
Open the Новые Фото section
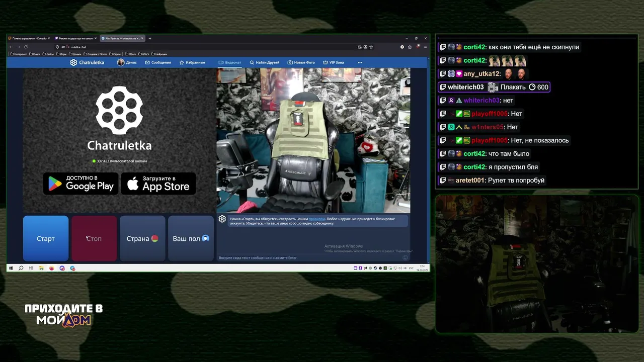(301, 62)
